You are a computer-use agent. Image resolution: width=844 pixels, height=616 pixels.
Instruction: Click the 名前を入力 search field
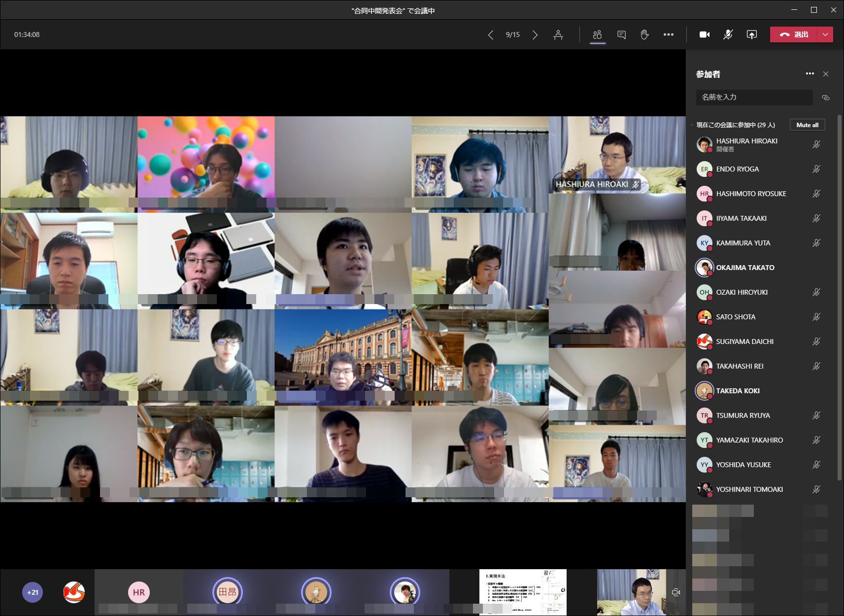pyautogui.click(x=754, y=97)
